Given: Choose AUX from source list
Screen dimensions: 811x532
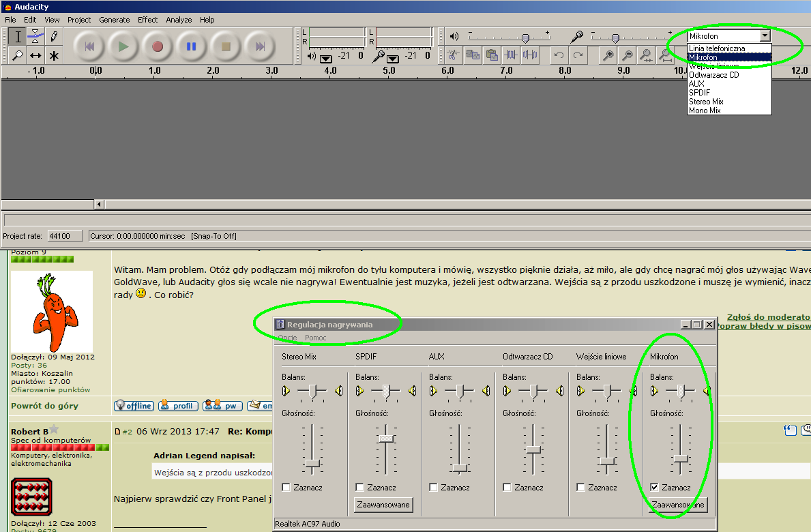Looking at the screenshot, I should [729, 84].
